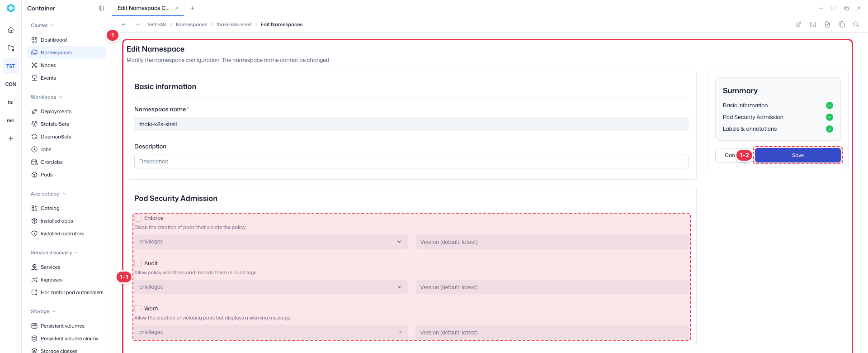Image resolution: width=868 pixels, height=353 pixels.
Task: Go to test-k8s in the breadcrumb
Action: [x=157, y=24]
